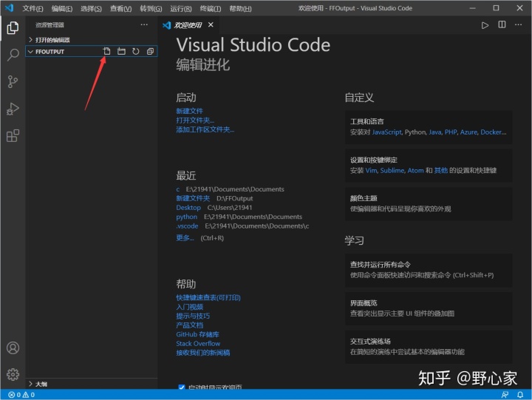Screen dimensions: 532x400
Task: Open the 编辑(E) menu
Action: [62, 8]
